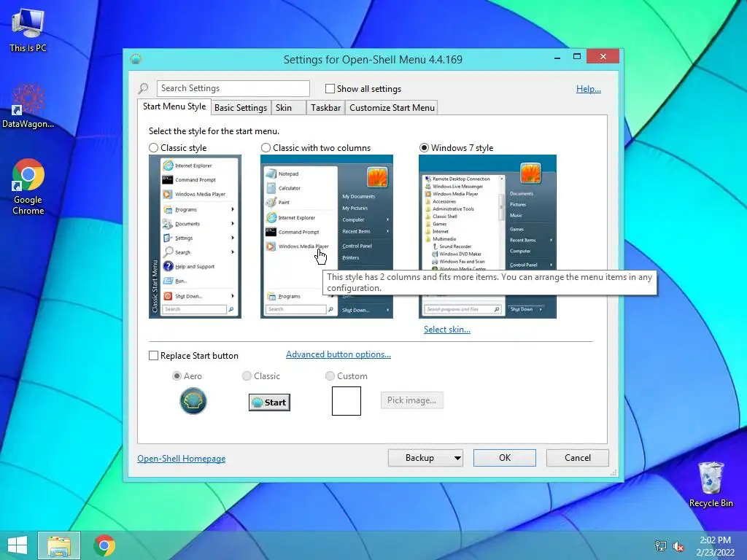Viewport: 747px width, 560px height.
Task: Click the magnifier icon beside Search Settings
Action: [x=143, y=88]
